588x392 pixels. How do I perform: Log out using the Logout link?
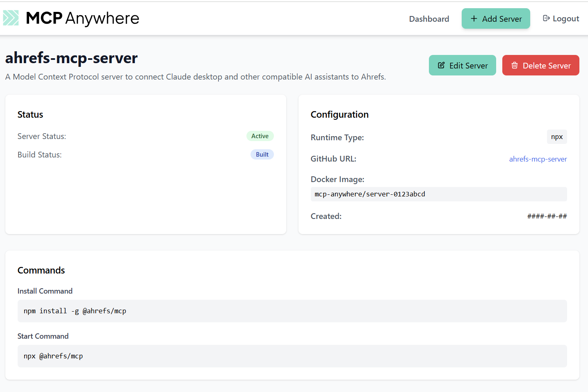point(561,18)
